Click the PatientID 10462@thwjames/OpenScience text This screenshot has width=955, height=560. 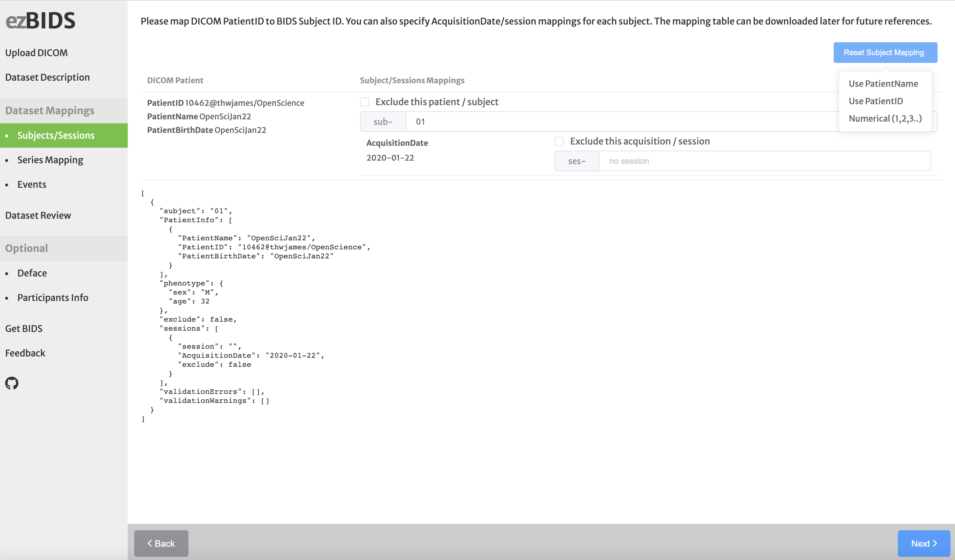(226, 103)
